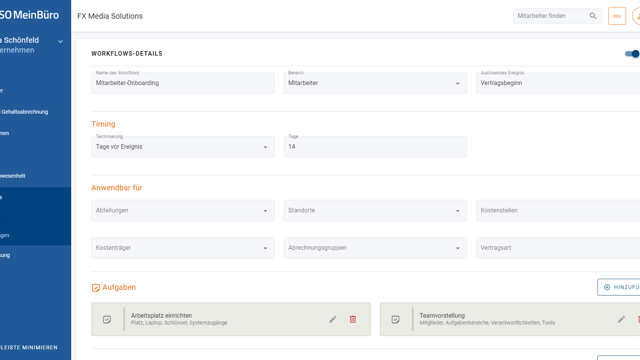640x360 pixels.
Task: Click the Name des Workflows field
Action: coord(183,83)
